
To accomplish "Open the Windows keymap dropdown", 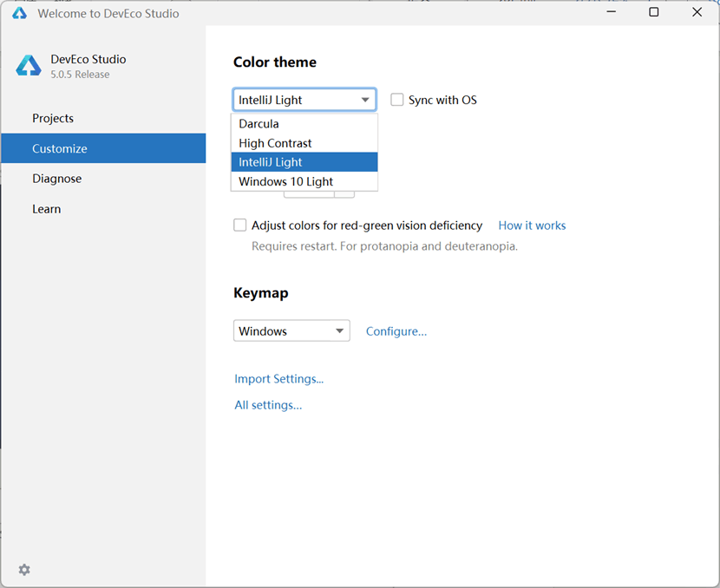I will 291,330.
